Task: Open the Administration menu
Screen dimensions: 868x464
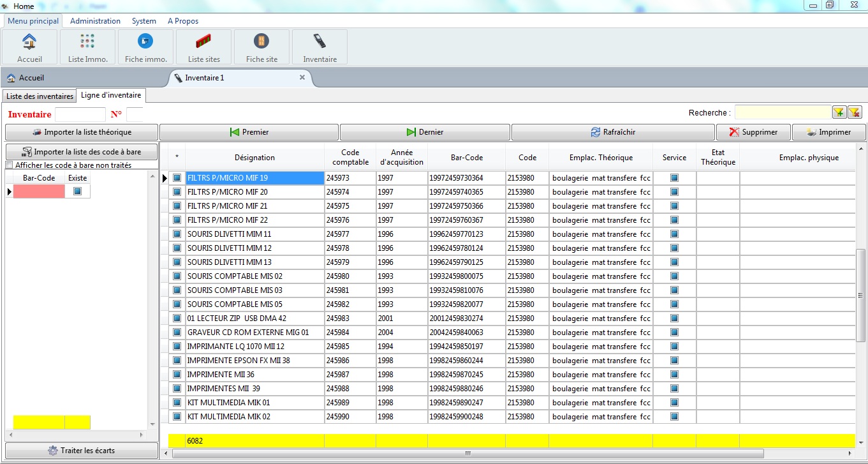Action: click(95, 21)
